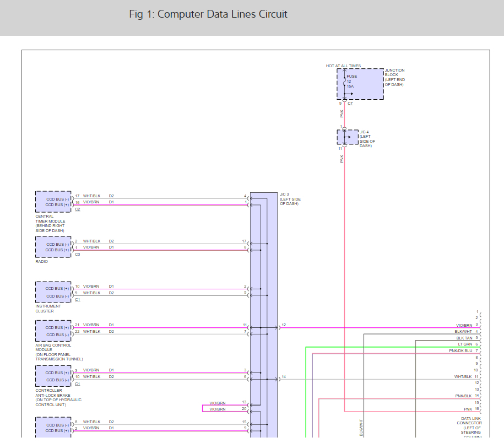The width and height of the screenshot is (504, 448).
Task: Select the WHT/BLK pin 11 wire label
Action: [x=463, y=377]
